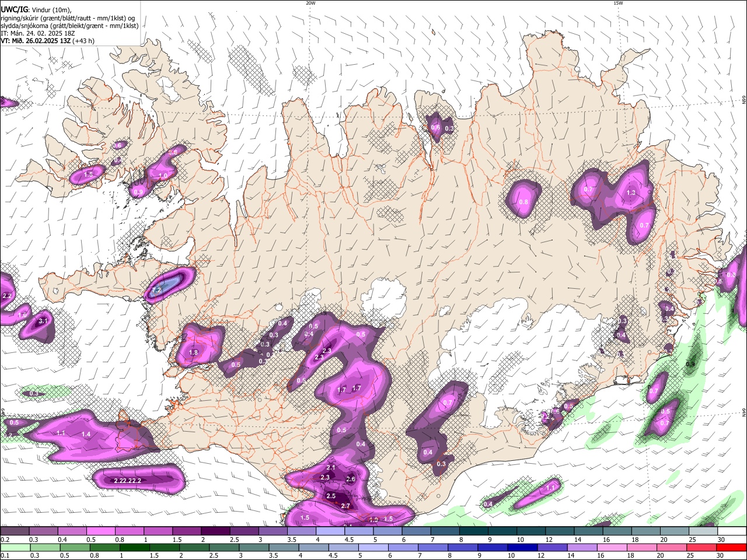
Task: Click the light pink 16–18 rain legend swatch
Action: coord(611,548)
